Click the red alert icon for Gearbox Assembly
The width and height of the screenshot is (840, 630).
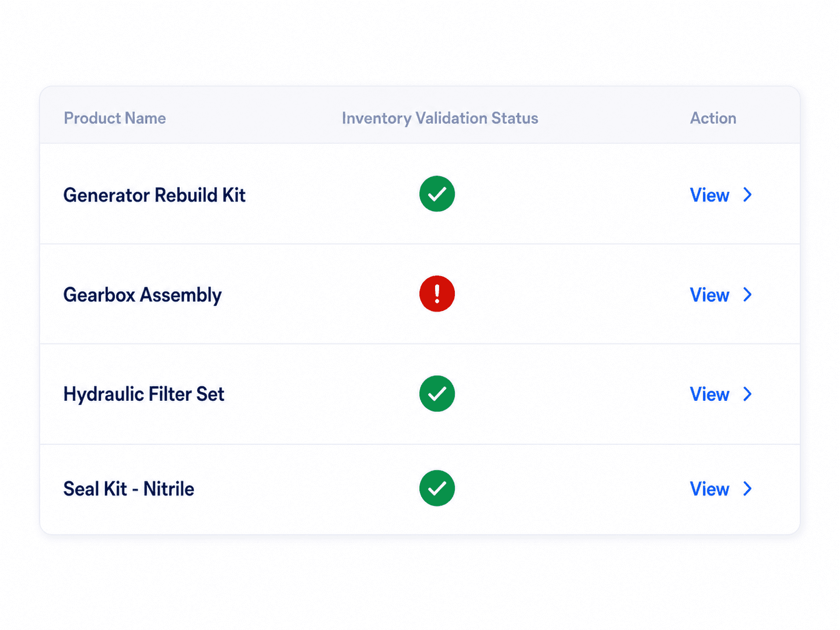tap(437, 294)
